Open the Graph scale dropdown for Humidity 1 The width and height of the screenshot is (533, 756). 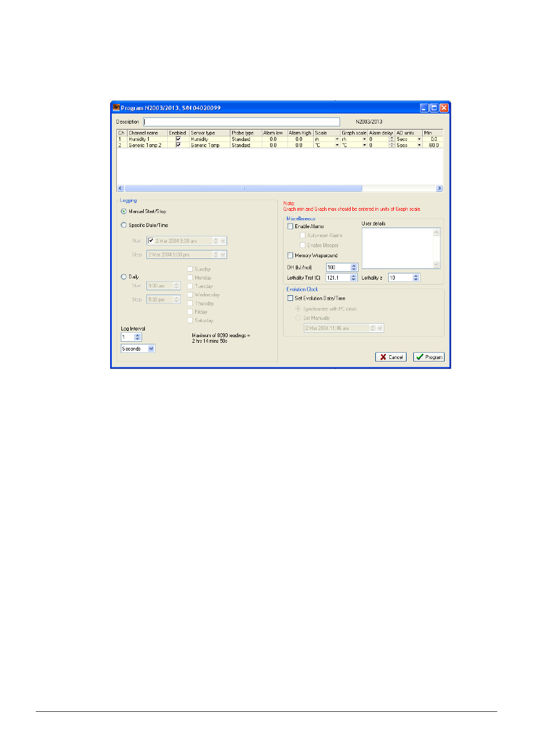click(365, 139)
